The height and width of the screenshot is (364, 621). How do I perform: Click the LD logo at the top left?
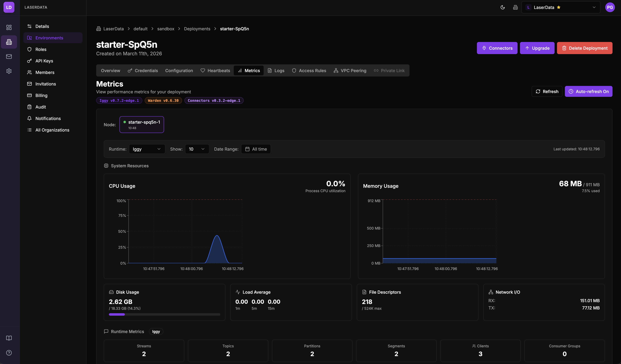pos(9,7)
